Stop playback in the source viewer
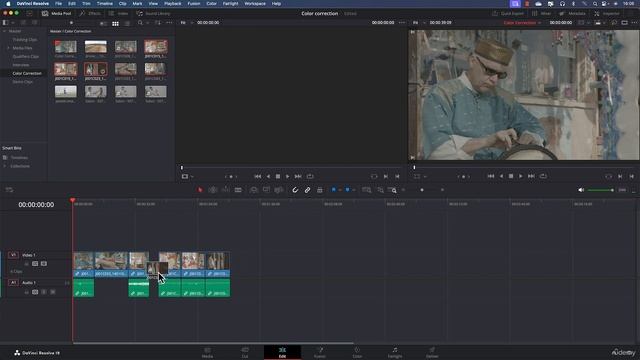Screen dimensions: 640x360 pyautogui.click(x=278, y=176)
